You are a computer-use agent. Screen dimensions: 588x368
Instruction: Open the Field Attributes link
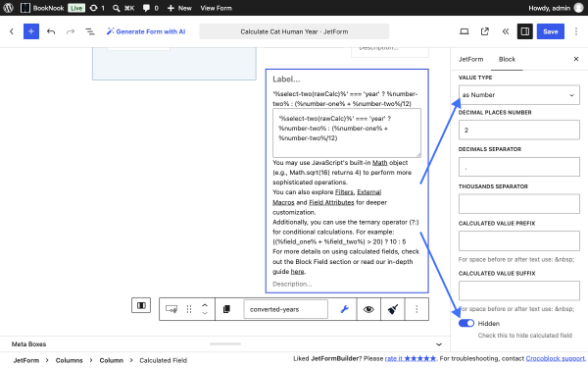tap(331, 202)
